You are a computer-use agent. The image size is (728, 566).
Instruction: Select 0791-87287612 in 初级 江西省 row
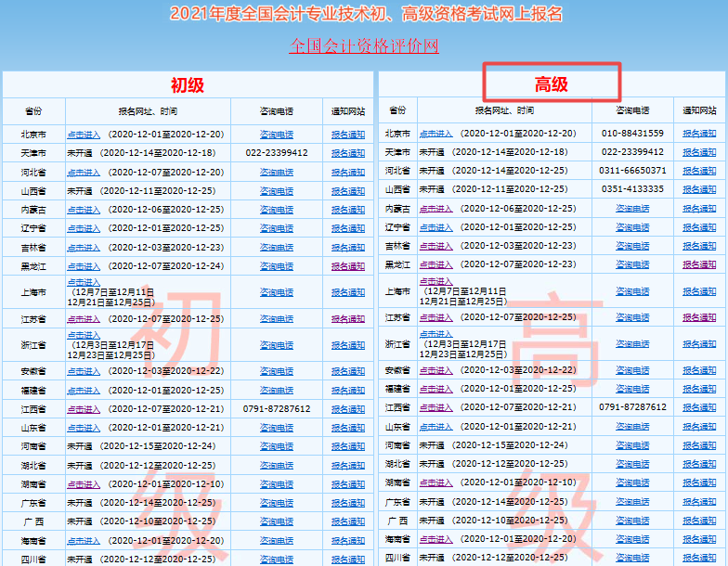pos(277,409)
